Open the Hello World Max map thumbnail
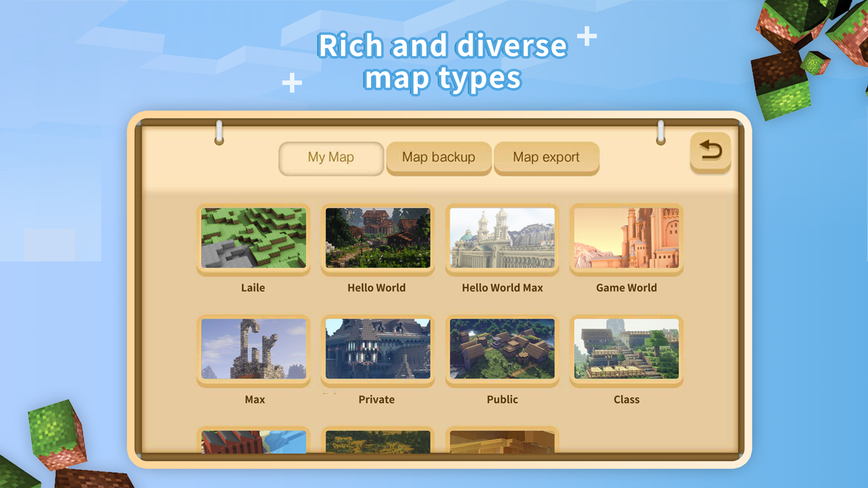The width and height of the screenshot is (868, 488). tap(502, 238)
